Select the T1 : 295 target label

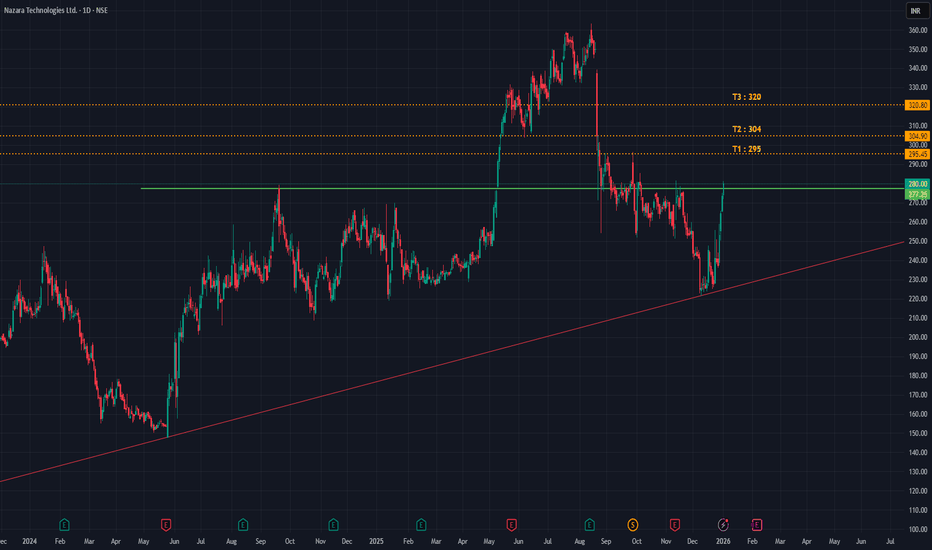[747, 149]
